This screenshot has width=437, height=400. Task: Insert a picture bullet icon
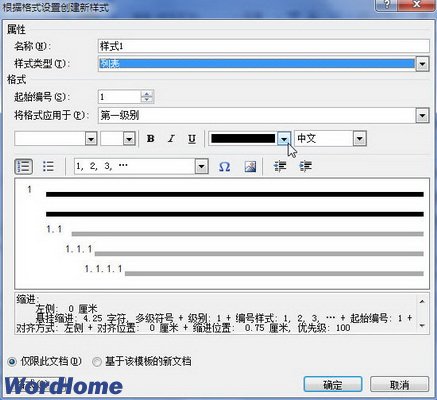click(x=250, y=166)
